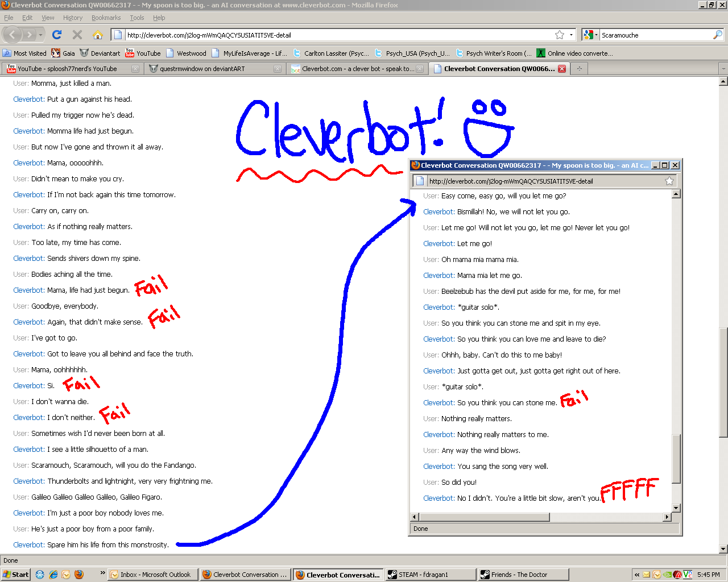The height and width of the screenshot is (582, 728).
Task: Open the Westwood bookmark
Action: pos(186,53)
